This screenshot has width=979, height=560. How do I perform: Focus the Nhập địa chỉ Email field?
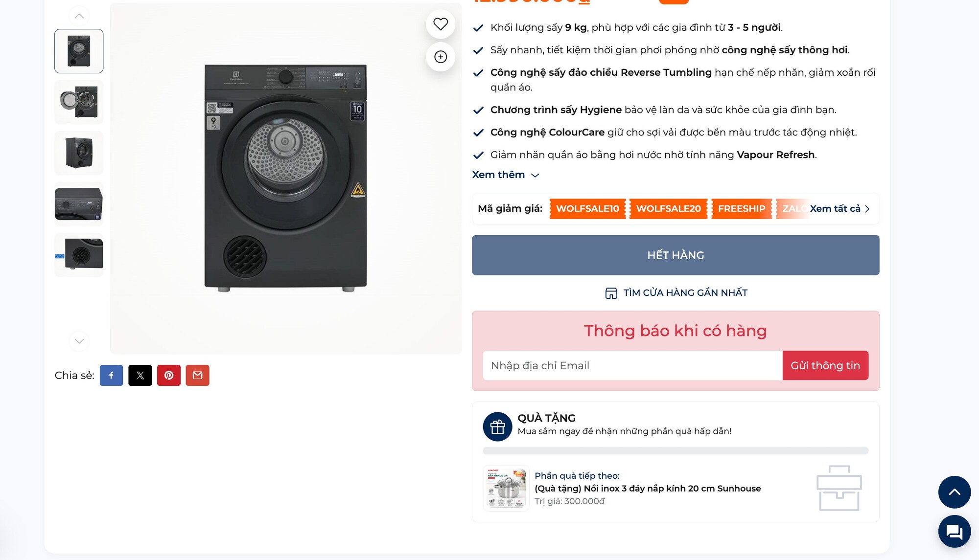632,365
